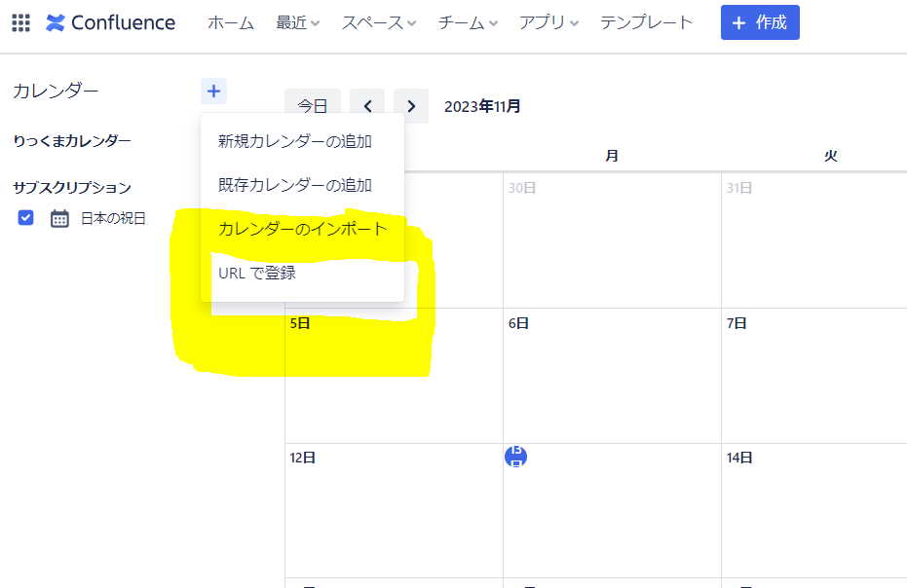Expand the チーム dropdown
Image resolution: width=907 pixels, height=588 pixels.
pyautogui.click(x=468, y=22)
